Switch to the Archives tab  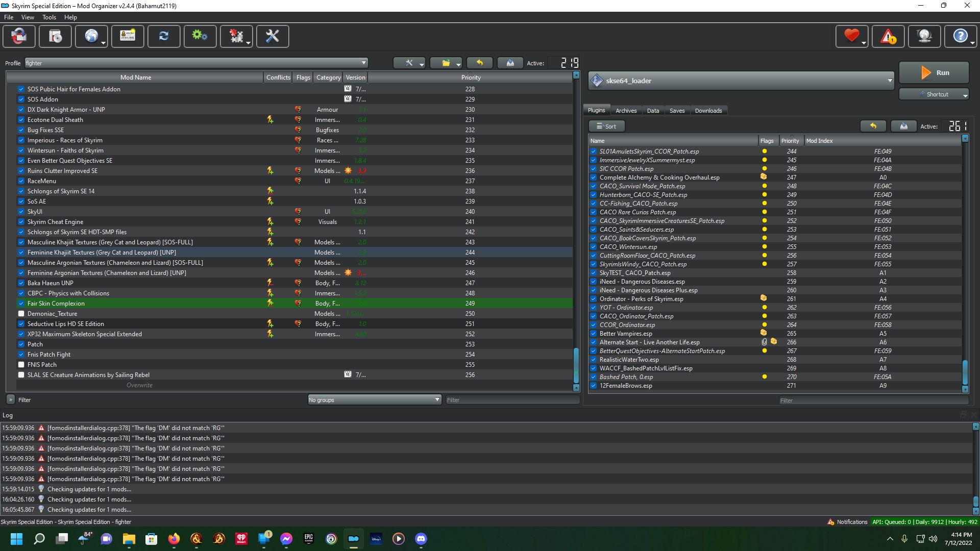pos(626,111)
